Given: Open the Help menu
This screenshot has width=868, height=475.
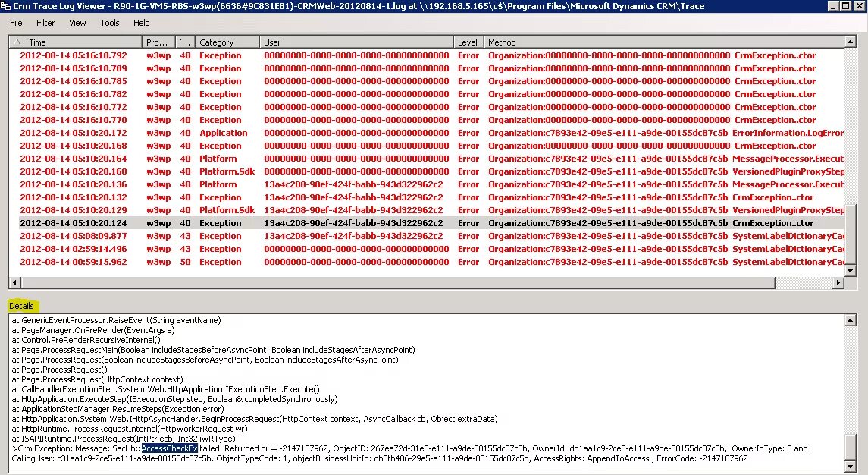Looking at the screenshot, I should click(x=141, y=23).
